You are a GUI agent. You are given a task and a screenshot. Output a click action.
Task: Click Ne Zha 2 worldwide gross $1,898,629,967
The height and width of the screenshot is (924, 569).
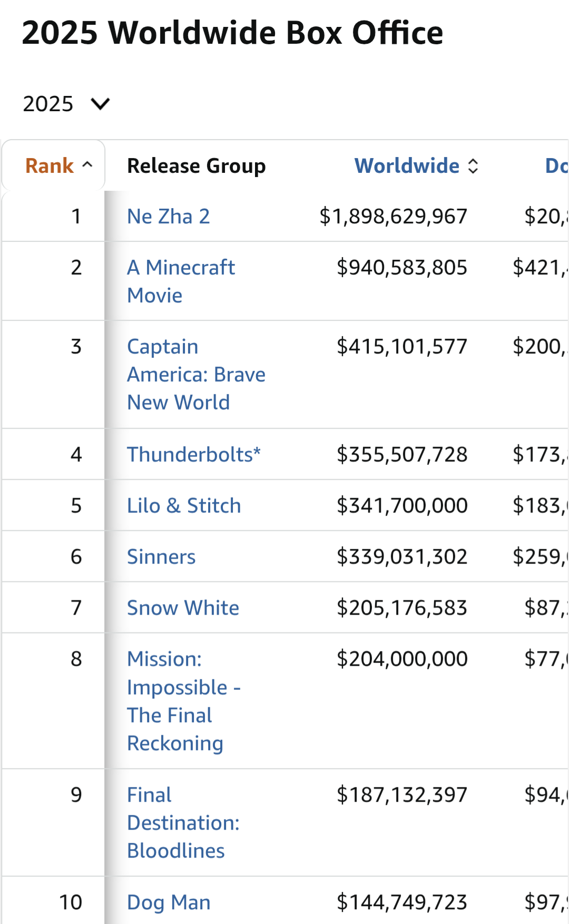393,216
